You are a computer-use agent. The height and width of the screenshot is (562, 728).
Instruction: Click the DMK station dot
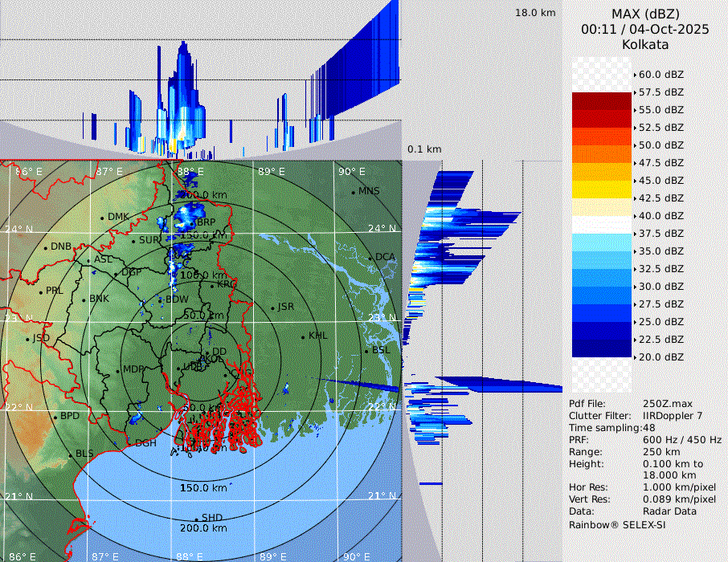click(102, 218)
